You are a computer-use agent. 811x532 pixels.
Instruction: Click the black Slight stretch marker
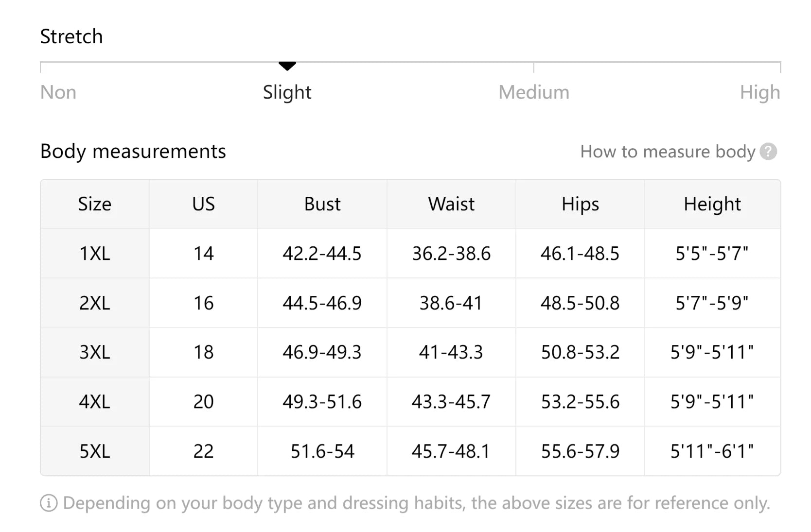(x=287, y=66)
